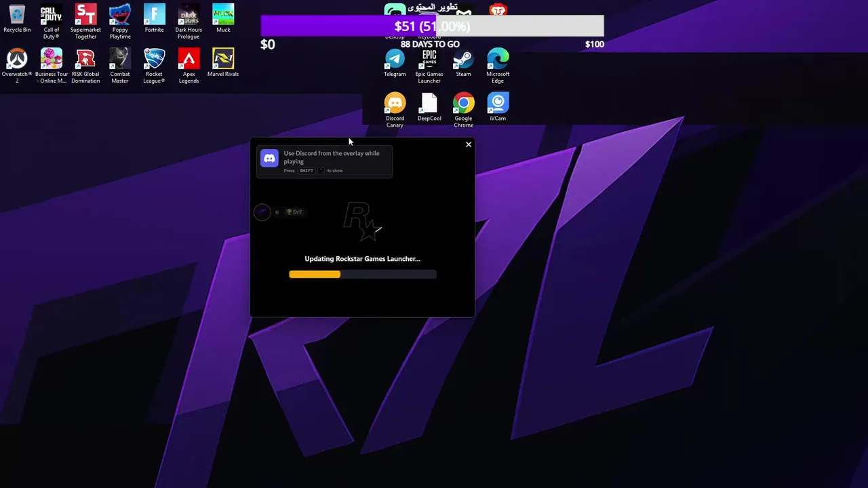Open the Fortnite desktop shortcut
The height and width of the screenshot is (488, 868).
tap(154, 19)
